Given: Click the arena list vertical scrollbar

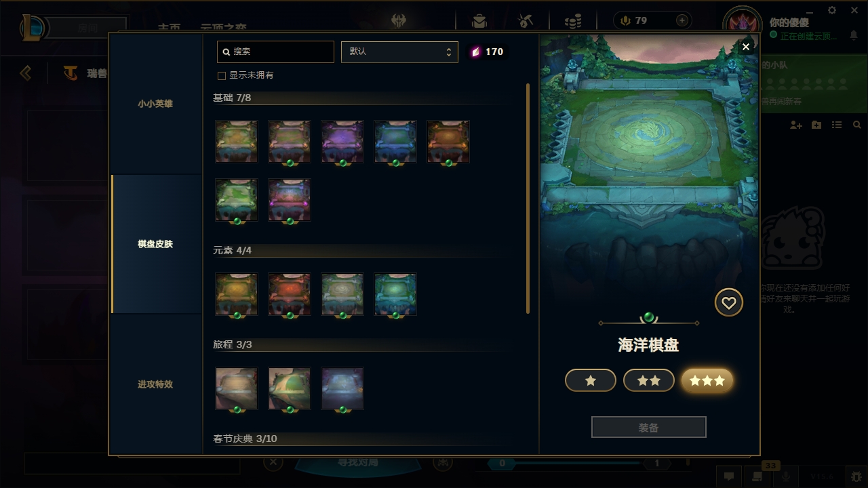Looking at the screenshot, I should (x=528, y=199).
